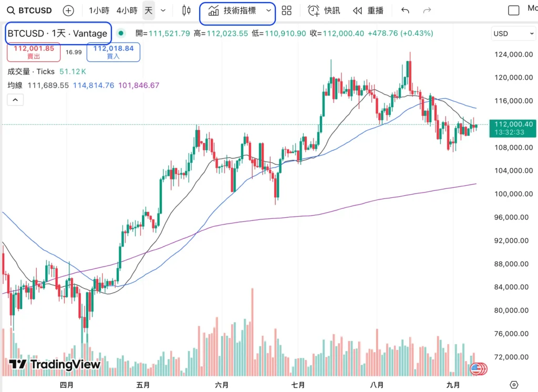Toggle the green symbol status dot
538x392 pixels.
tap(121, 33)
